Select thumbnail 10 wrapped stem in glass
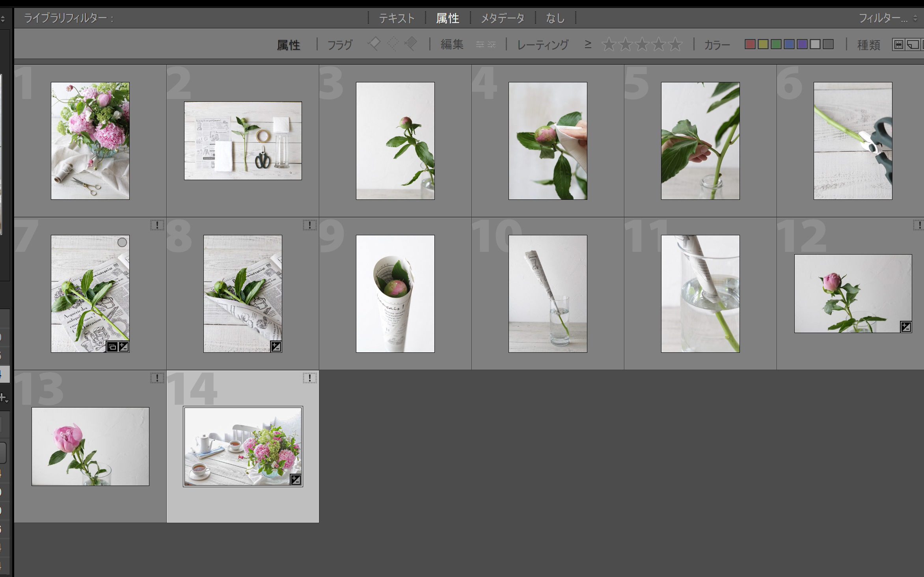924x577 pixels. click(548, 294)
